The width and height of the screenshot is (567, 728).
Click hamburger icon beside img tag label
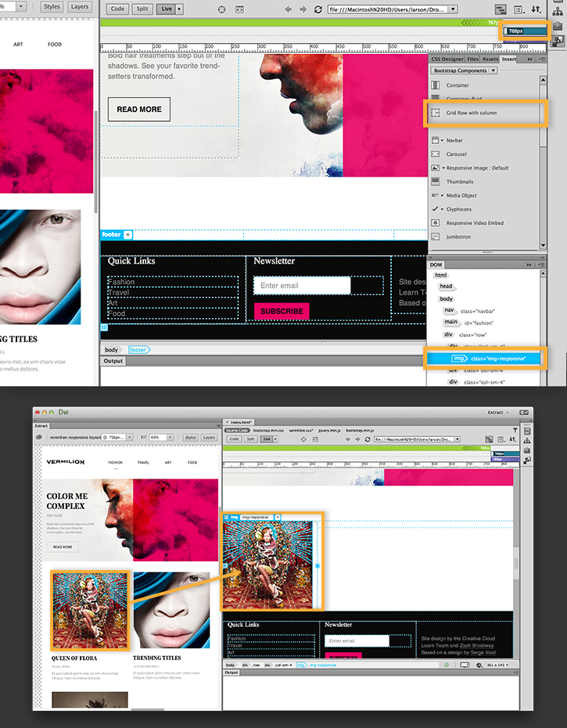[226, 517]
